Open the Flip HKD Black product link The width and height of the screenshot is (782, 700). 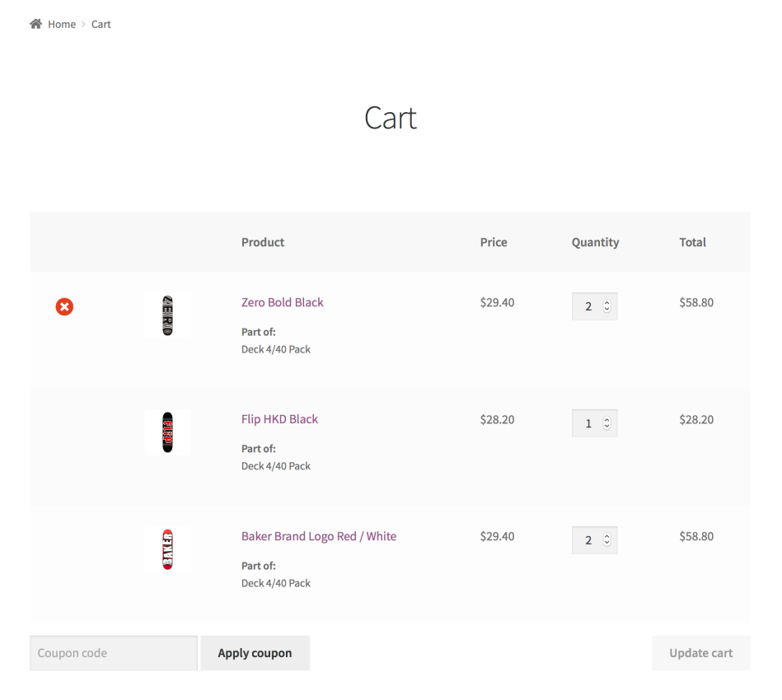(279, 419)
